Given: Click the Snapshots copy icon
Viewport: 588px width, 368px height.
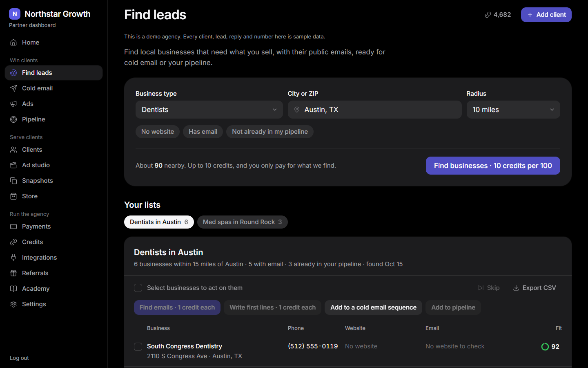Looking at the screenshot, I should (x=13, y=181).
